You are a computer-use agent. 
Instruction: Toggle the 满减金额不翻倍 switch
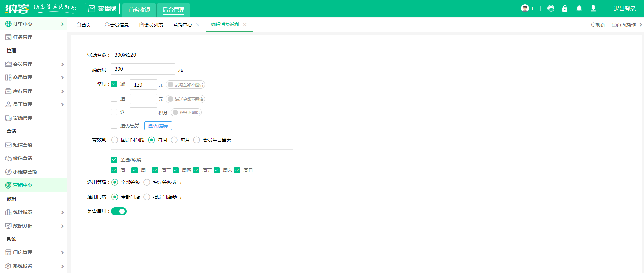(185, 84)
